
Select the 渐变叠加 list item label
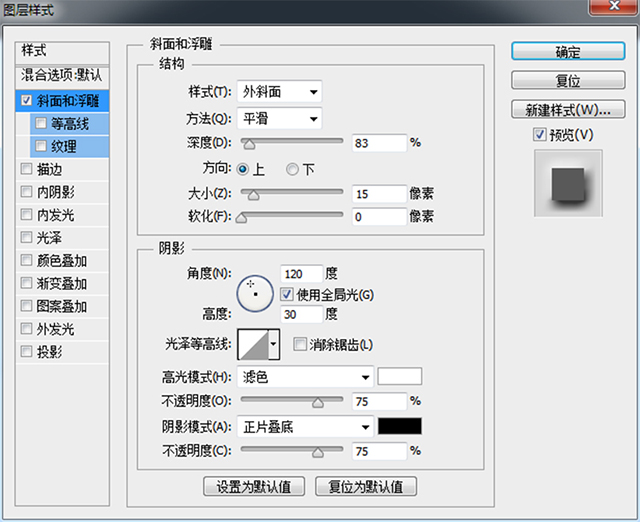point(62,284)
